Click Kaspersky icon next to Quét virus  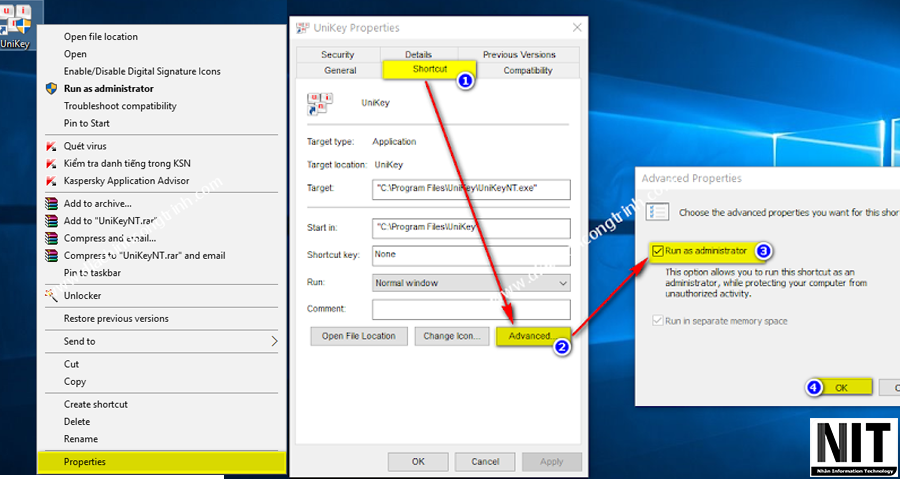pyautogui.click(x=52, y=146)
